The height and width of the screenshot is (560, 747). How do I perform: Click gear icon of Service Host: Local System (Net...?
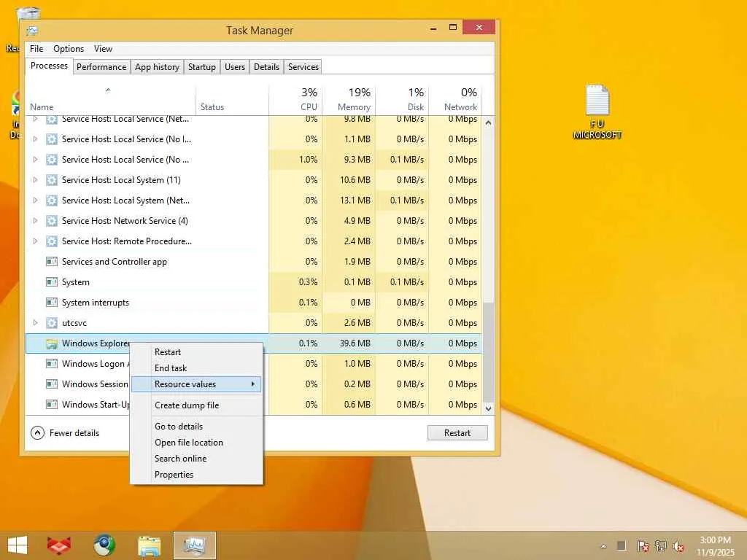[52, 201]
